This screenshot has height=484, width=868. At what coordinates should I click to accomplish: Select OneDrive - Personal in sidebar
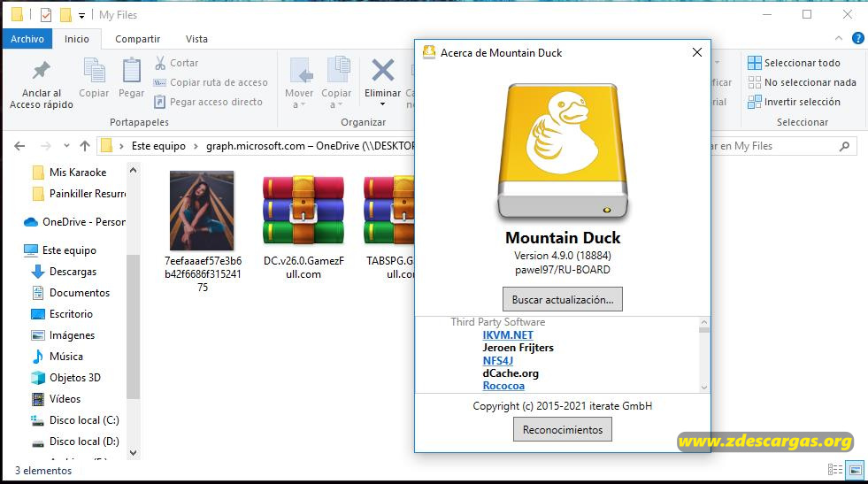(74, 222)
